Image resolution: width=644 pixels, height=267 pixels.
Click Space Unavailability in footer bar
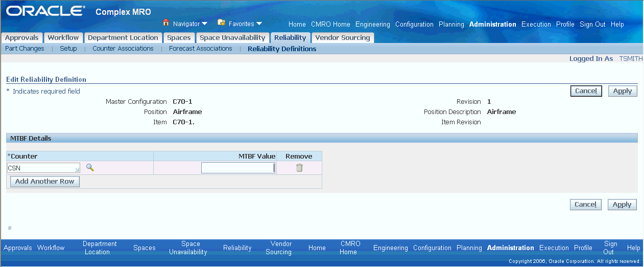[188, 248]
